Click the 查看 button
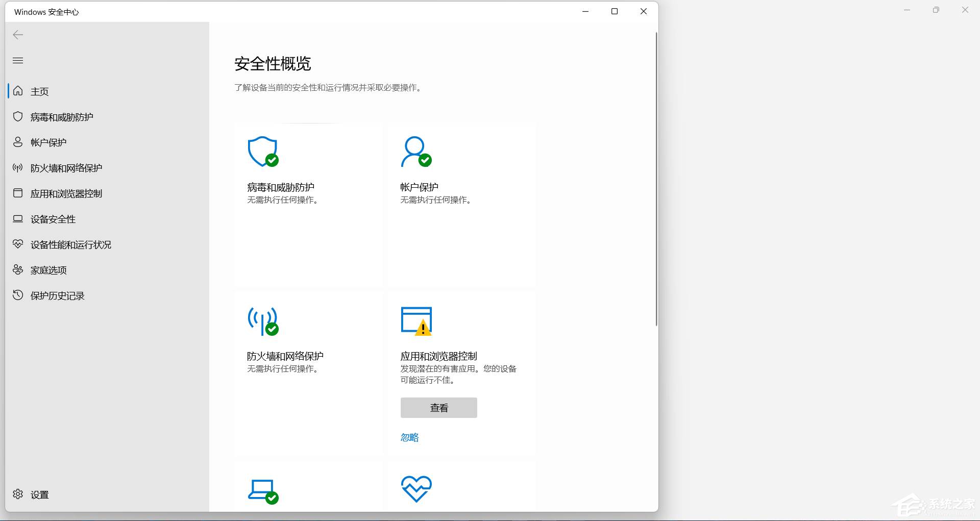 [x=439, y=408]
